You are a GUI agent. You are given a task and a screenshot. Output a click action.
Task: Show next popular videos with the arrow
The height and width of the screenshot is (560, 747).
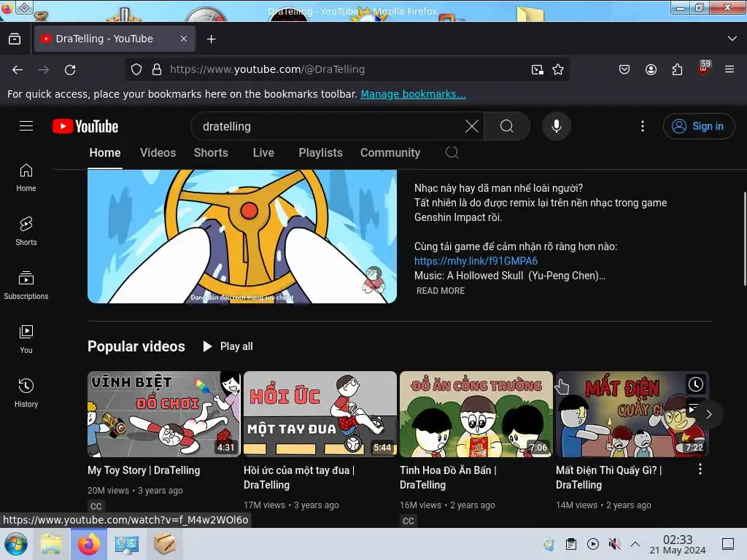tap(709, 414)
